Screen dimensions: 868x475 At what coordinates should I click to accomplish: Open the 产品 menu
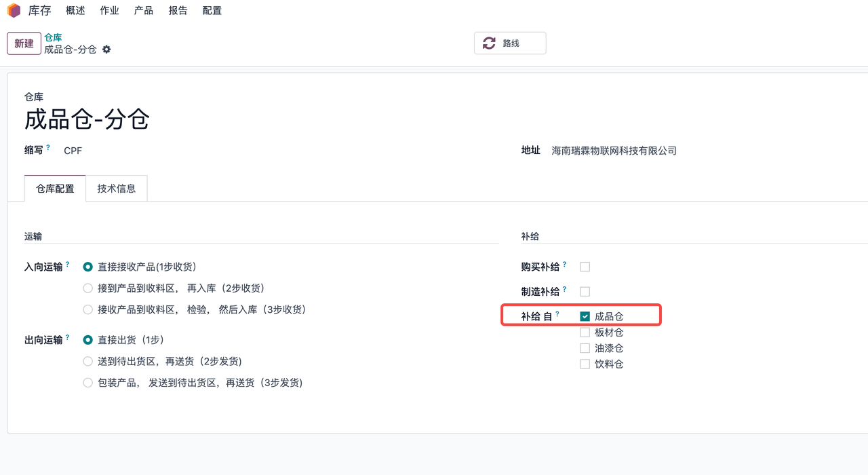click(x=144, y=11)
